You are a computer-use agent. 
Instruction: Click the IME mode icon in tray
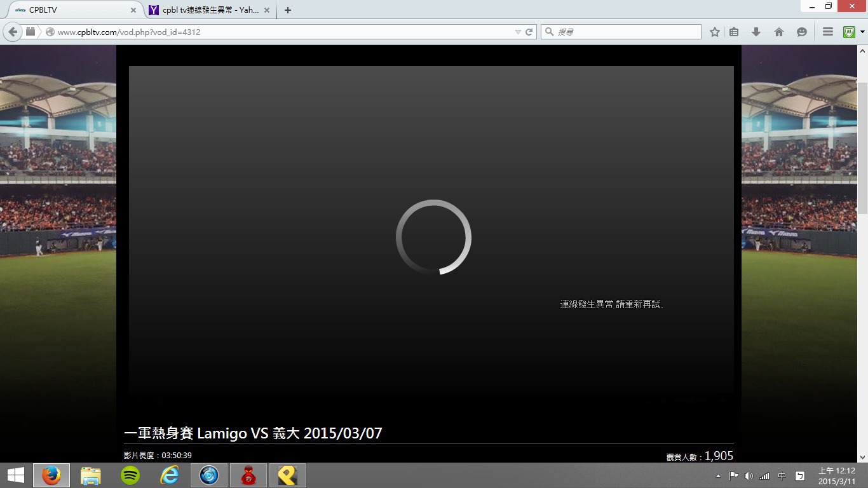[x=800, y=476]
